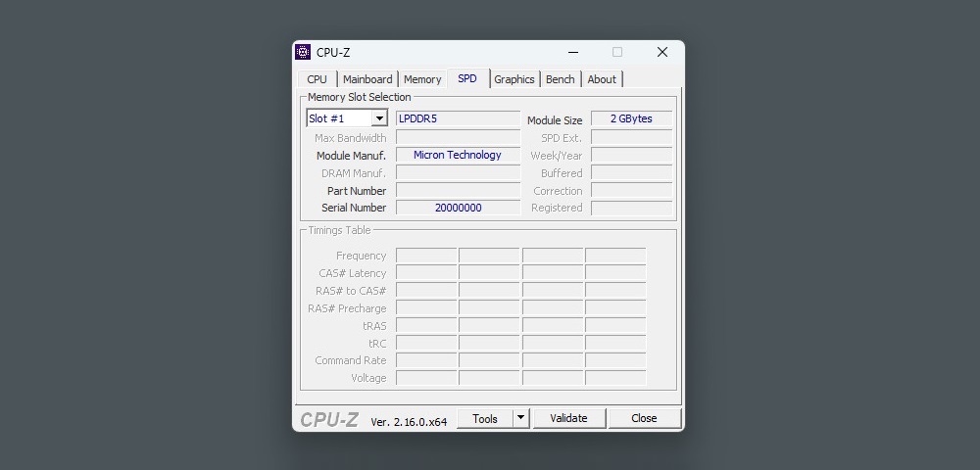Switch to the Bench tab
The image size is (980, 470).
coord(561,79)
